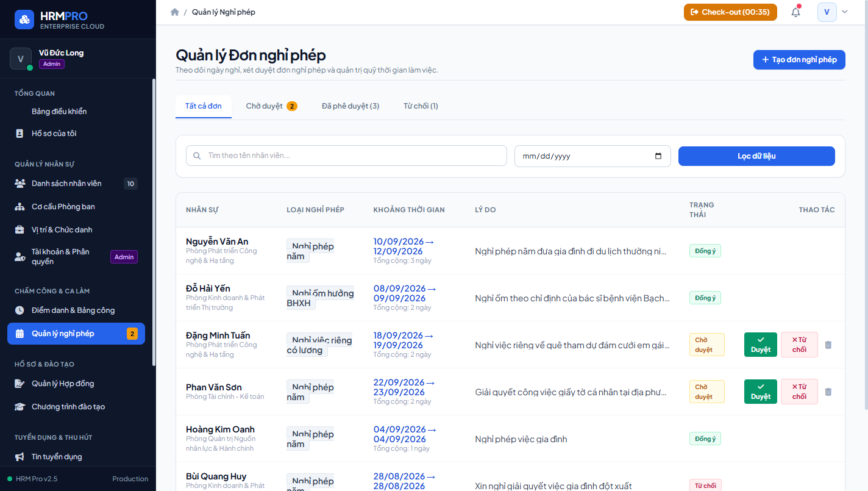Open Vị trí & Chức danh
Screen dimensions: 868x491
tap(76, 230)
